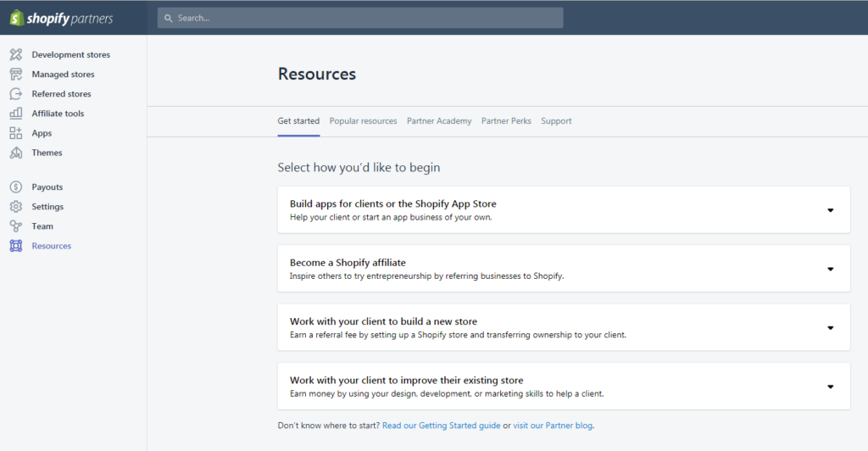Select Resources label in sidebar
868x451 pixels.
(x=52, y=246)
